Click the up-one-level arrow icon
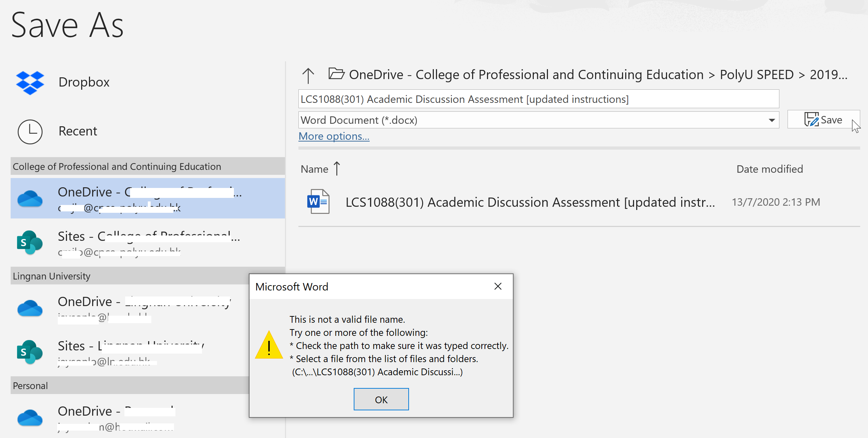The height and width of the screenshot is (438, 868). 308,76
